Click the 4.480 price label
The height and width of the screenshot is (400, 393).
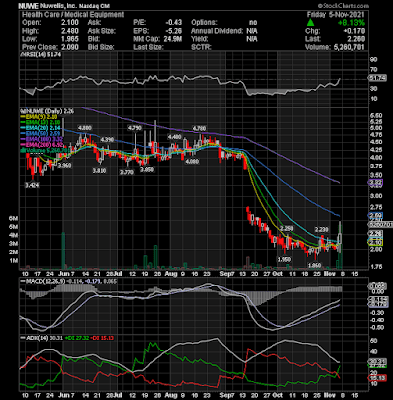175,137
